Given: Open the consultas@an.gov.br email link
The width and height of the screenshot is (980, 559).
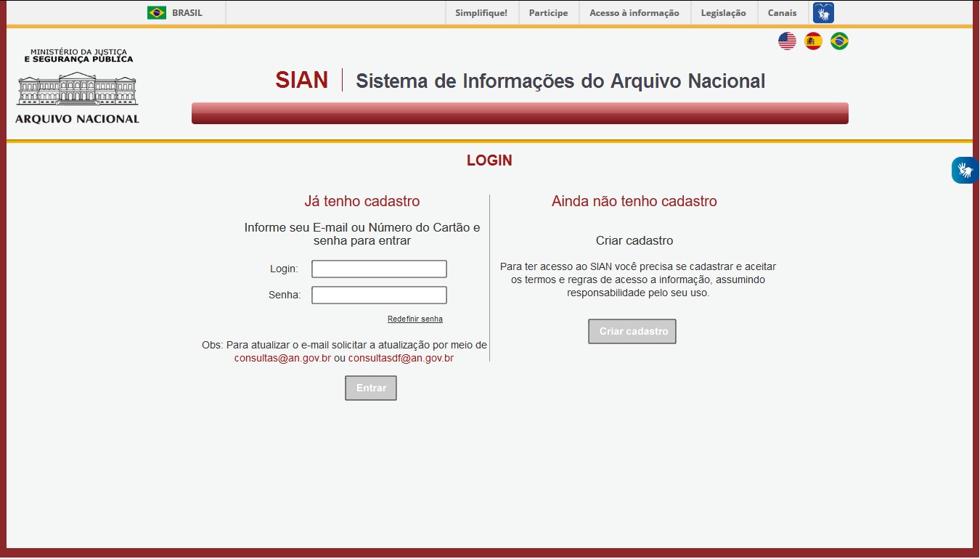Looking at the screenshot, I should 282,359.
